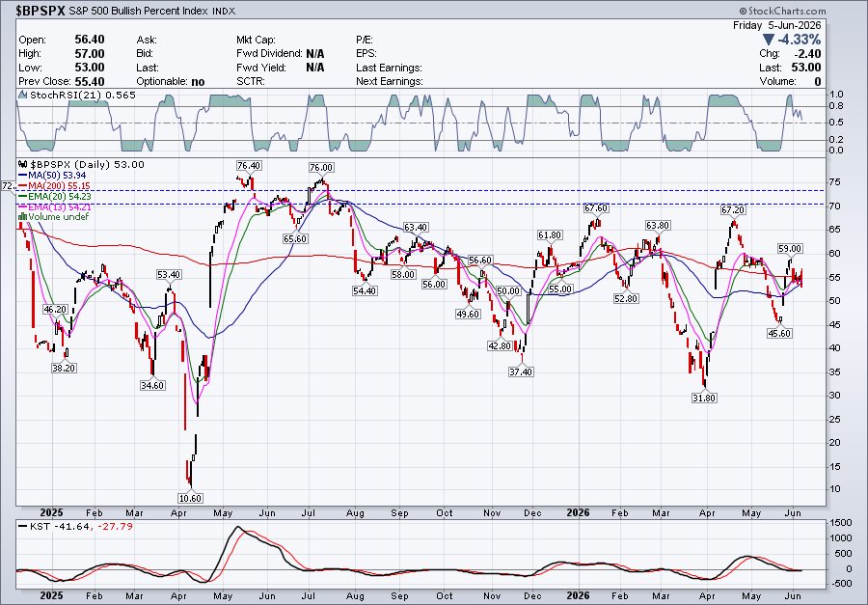Click the '61.80' high price label
Screen dimensions: 868x605
[550, 235]
